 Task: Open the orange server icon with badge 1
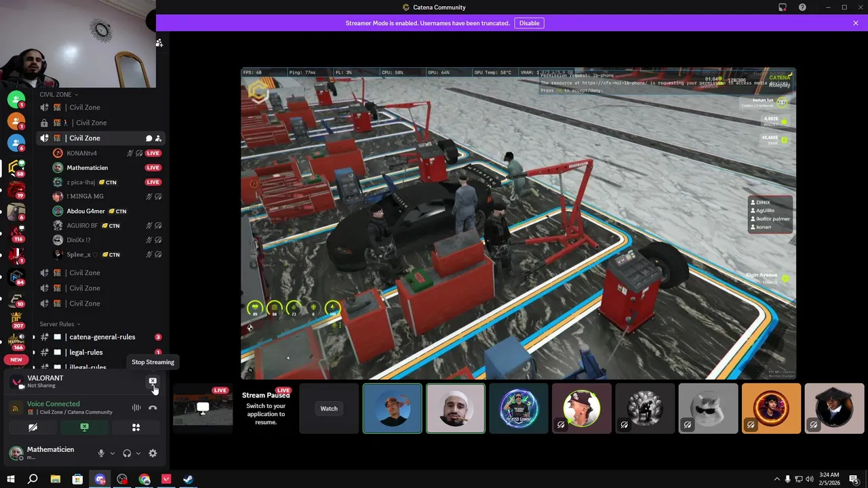tap(16, 121)
